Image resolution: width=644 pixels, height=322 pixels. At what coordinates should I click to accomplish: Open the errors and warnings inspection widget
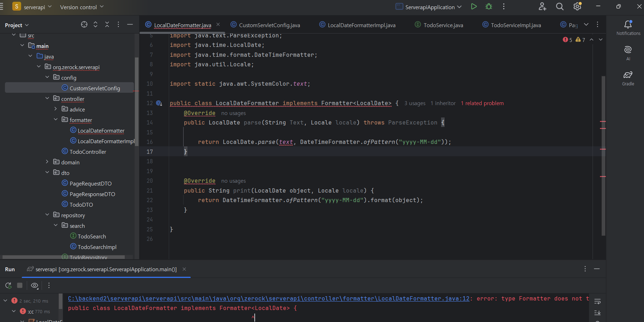click(x=574, y=40)
